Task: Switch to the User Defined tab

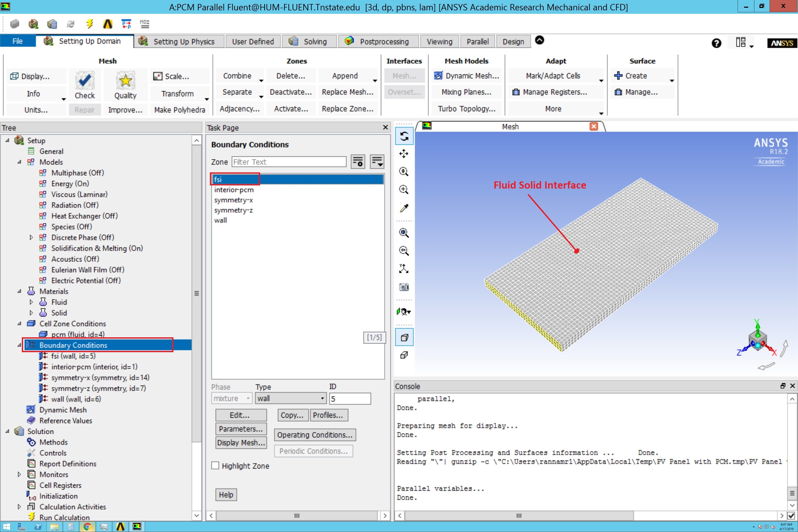Action: (x=253, y=41)
